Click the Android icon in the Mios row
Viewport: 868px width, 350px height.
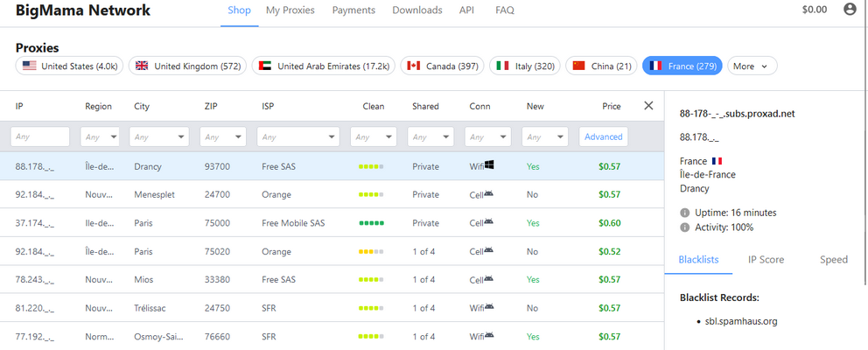pos(489,278)
